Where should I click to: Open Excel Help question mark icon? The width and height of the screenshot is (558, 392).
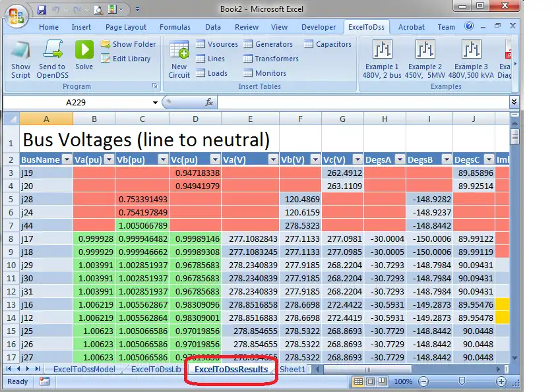pyautogui.click(x=469, y=26)
